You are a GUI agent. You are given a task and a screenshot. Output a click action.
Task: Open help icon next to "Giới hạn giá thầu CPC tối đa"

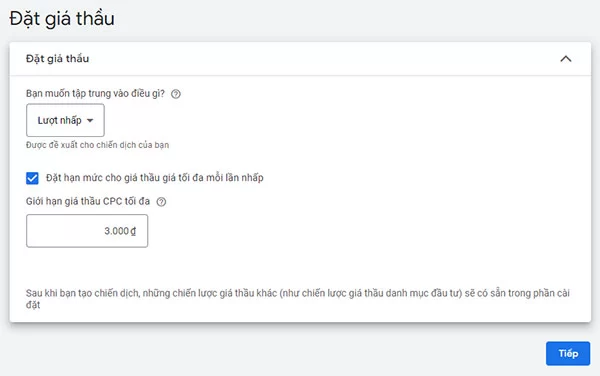pyautogui.click(x=161, y=202)
